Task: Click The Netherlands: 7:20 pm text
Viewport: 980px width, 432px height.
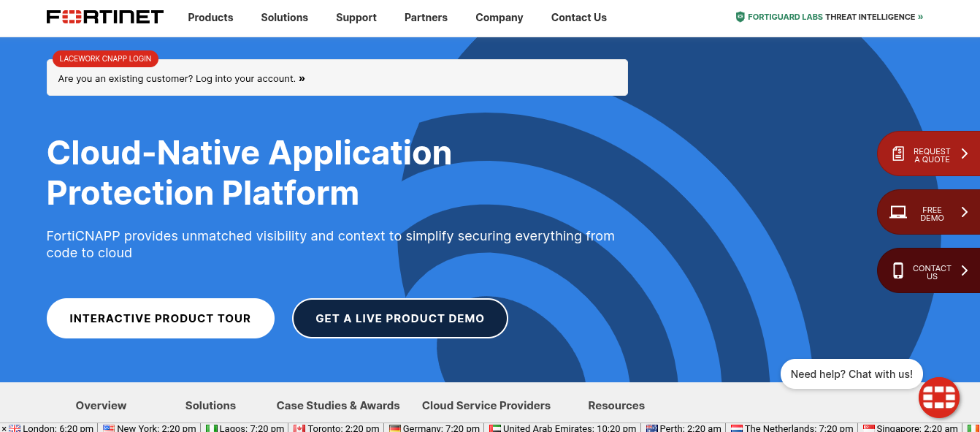Action: click(800, 428)
